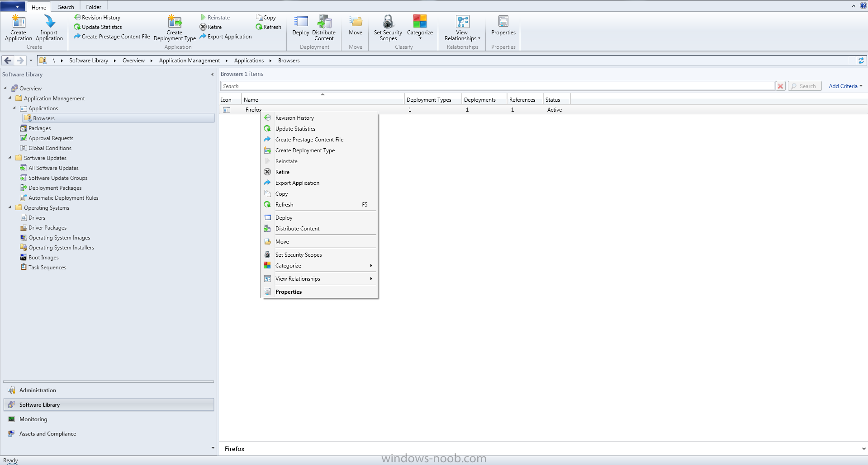868x465 pixels.
Task: Open Revision History in the ribbon
Action: (97, 17)
